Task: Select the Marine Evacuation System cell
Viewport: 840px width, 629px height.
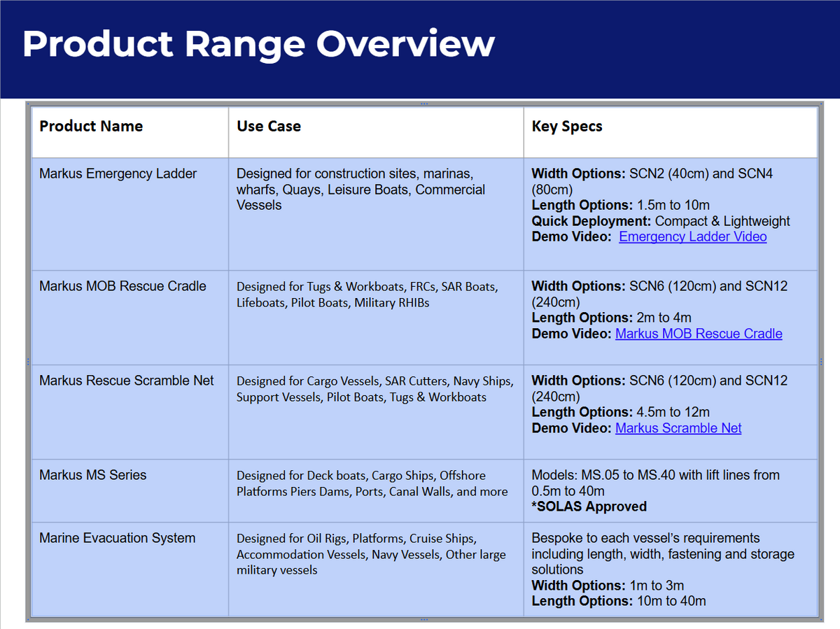Action: point(130,569)
